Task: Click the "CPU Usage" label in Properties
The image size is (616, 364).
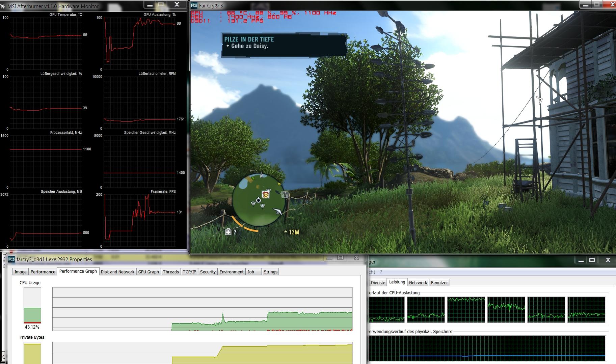Action: pyautogui.click(x=30, y=283)
